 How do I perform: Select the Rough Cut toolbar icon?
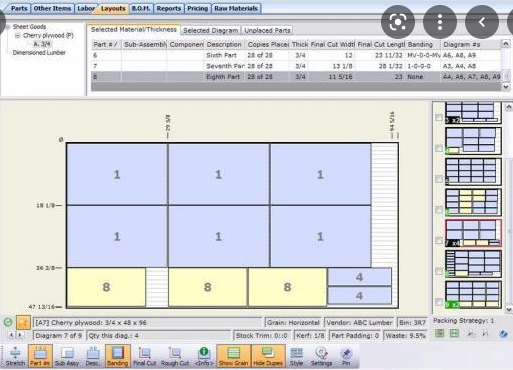click(175, 356)
